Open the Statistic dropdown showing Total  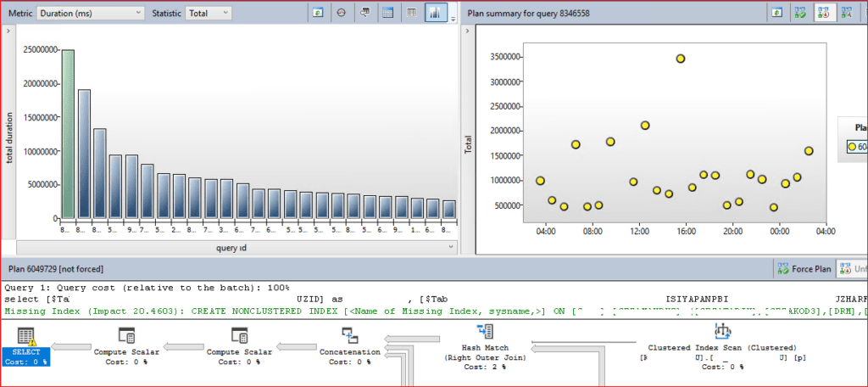208,13
